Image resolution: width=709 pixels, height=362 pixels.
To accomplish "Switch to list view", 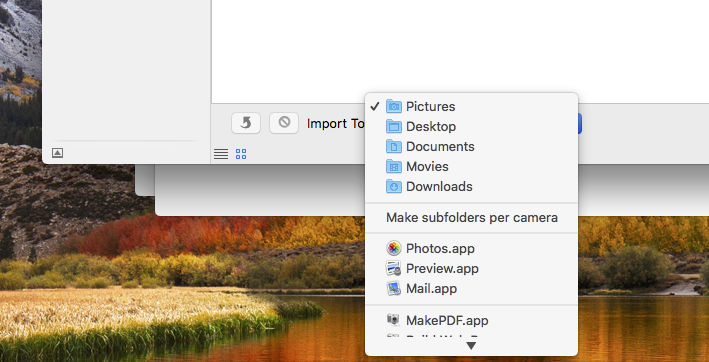I will point(221,154).
